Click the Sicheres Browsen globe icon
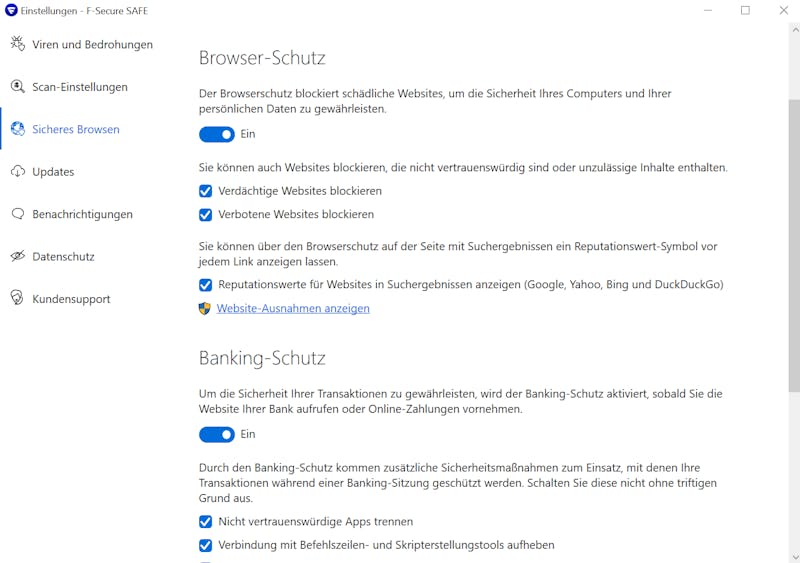This screenshot has height=563, width=800. click(x=17, y=129)
